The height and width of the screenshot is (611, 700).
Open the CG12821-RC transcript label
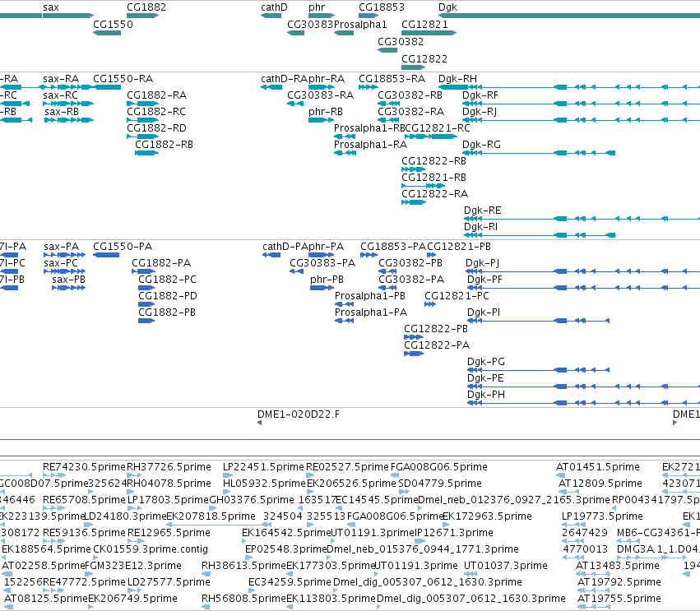click(438, 128)
